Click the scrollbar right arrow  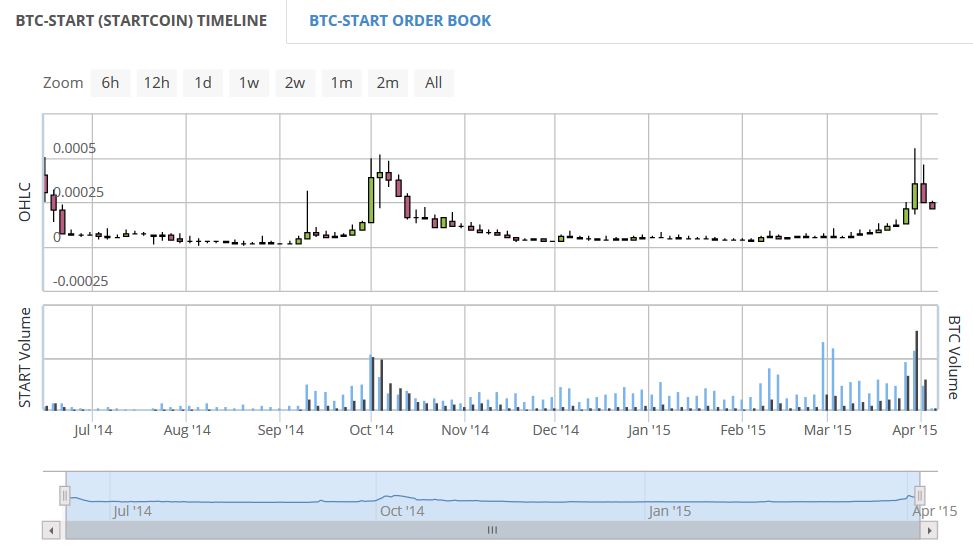pos(929,531)
